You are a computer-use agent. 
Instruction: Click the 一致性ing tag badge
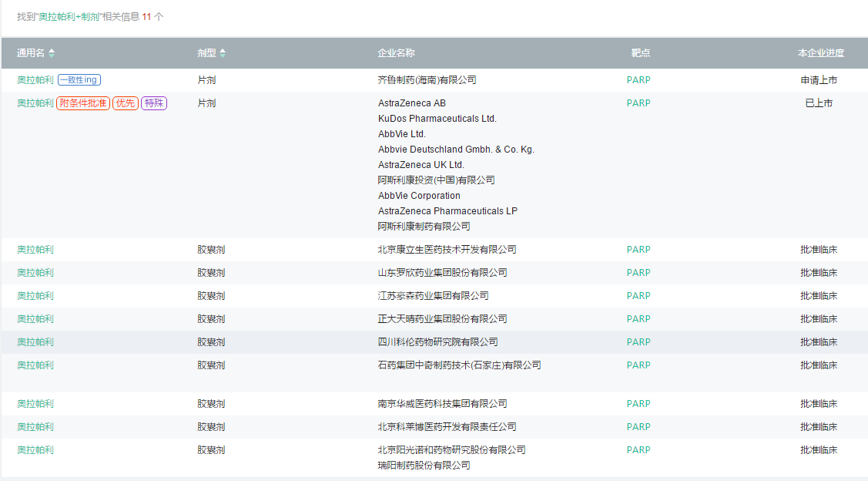[79, 80]
